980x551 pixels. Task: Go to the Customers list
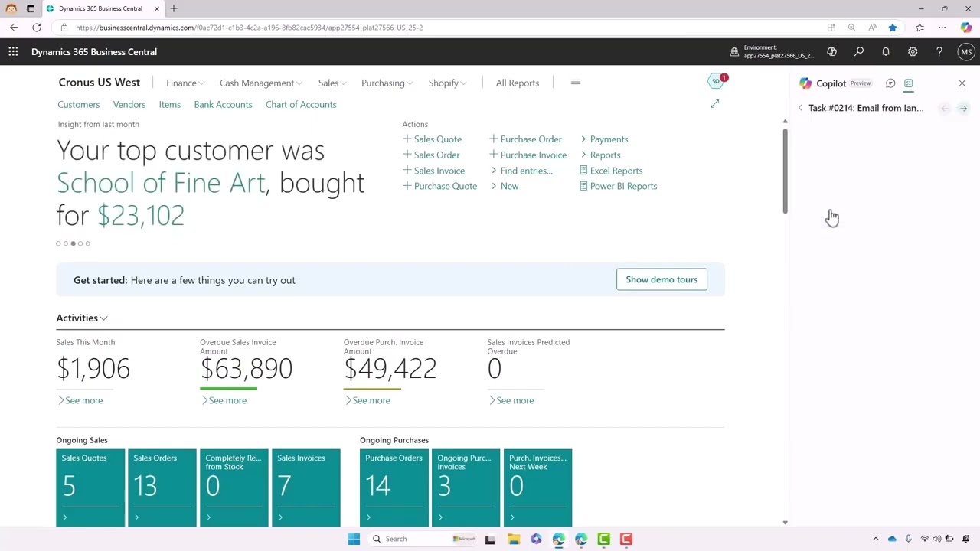coord(79,104)
